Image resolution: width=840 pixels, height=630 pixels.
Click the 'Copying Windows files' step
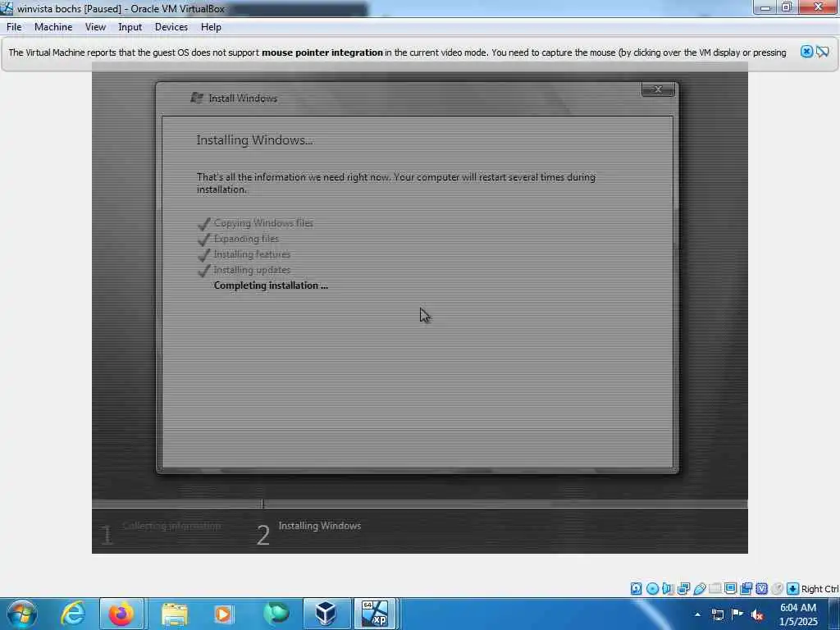(x=263, y=223)
